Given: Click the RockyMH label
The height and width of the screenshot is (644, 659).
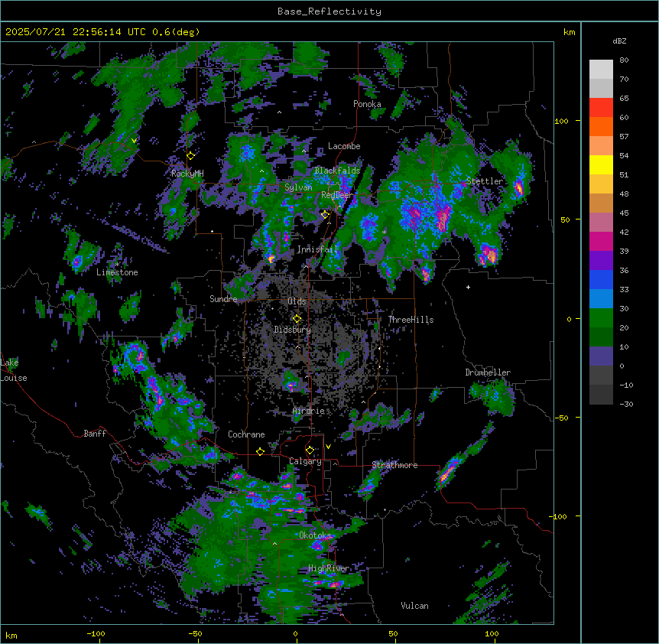Looking at the screenshot, I should [187, 173].
